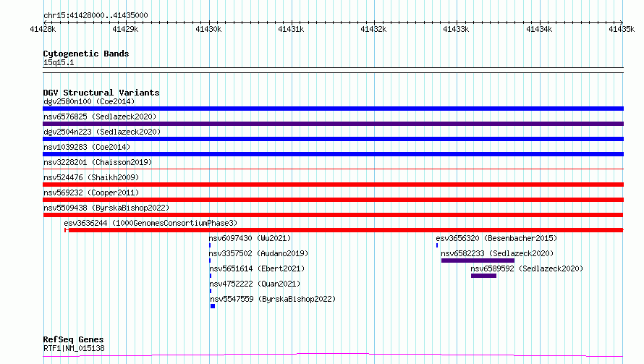This screenshot has width=644, height=364.
Task: Select the red bar under nsv569232
Action: pos(333,200)
